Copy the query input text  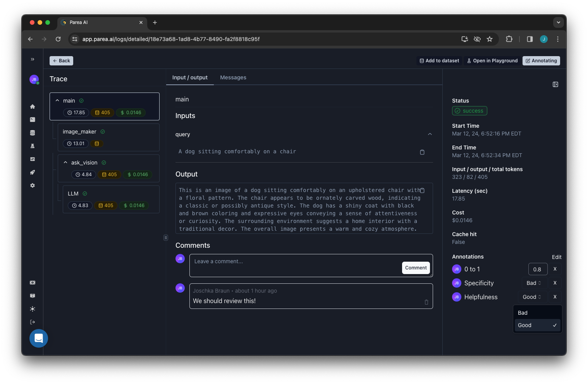pyautogui.click(x=422, y=152)
